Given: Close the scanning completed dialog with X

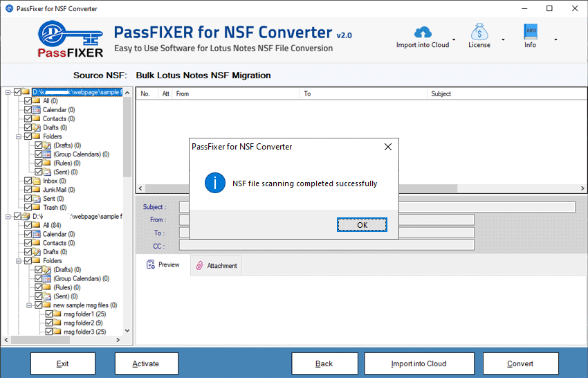Looking at the screenshot, I should pyautogui.click(x=388, y=147).
